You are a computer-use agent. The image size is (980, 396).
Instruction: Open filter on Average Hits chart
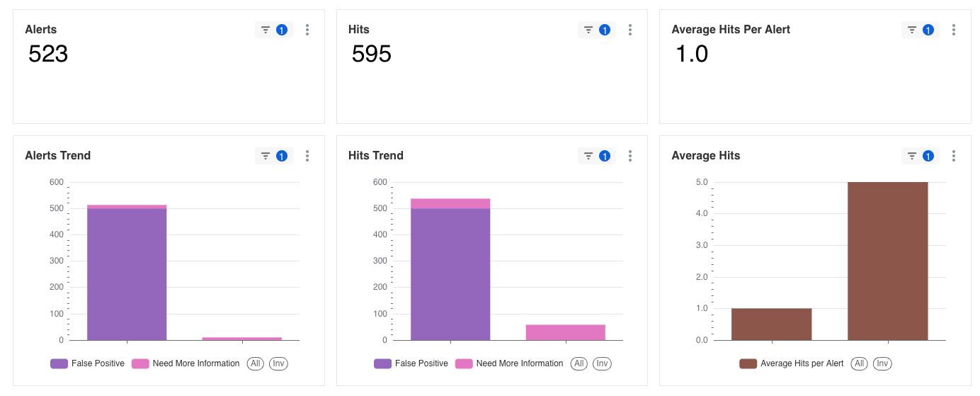pos(920,156)
